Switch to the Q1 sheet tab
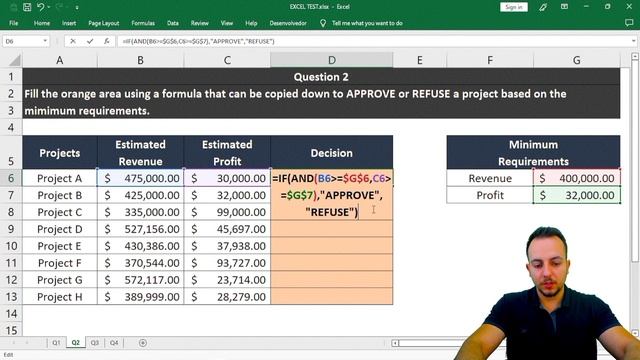This screenshot has height=360, width=640. pos(56,343)
